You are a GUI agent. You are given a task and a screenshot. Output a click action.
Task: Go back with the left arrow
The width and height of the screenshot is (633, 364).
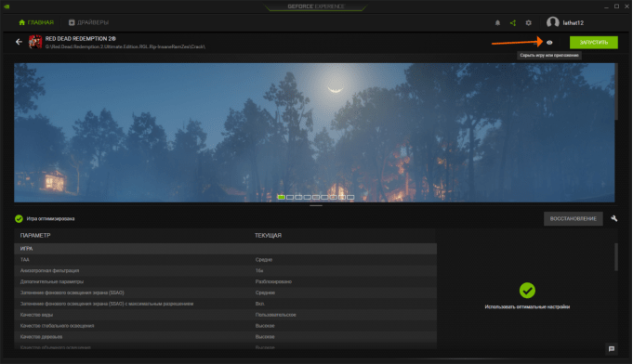pyautogui.click(x=19, y=42)
